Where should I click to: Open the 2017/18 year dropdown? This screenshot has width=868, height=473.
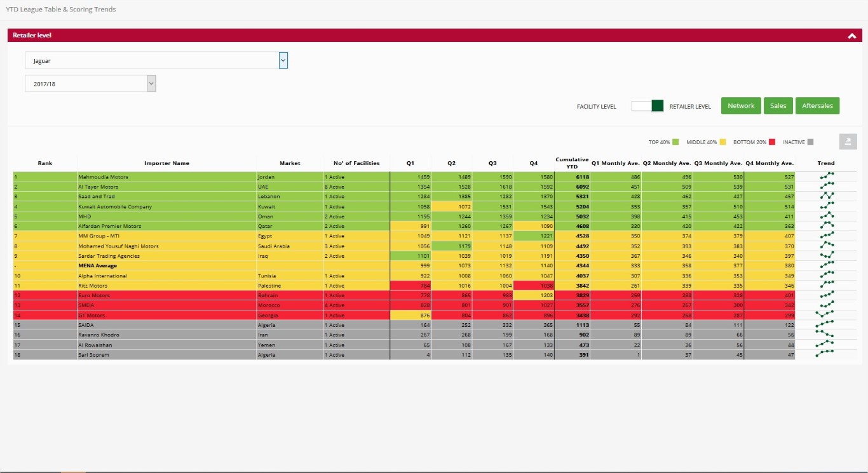(x=151, y=83)
